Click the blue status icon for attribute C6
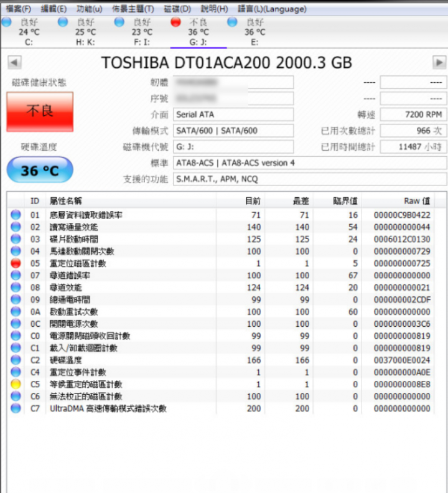Image resolution: width=448 pixels, height=493 pixels. 16,396
